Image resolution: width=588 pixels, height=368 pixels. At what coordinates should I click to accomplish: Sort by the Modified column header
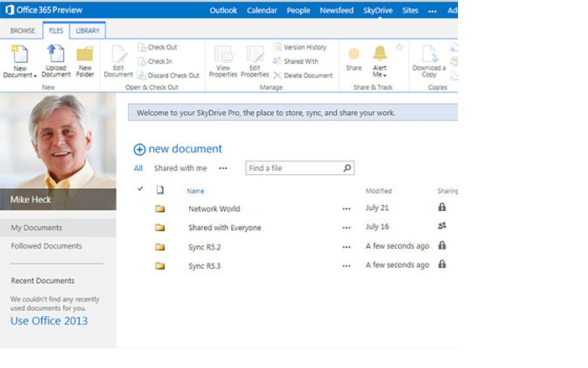pos(378,191)
